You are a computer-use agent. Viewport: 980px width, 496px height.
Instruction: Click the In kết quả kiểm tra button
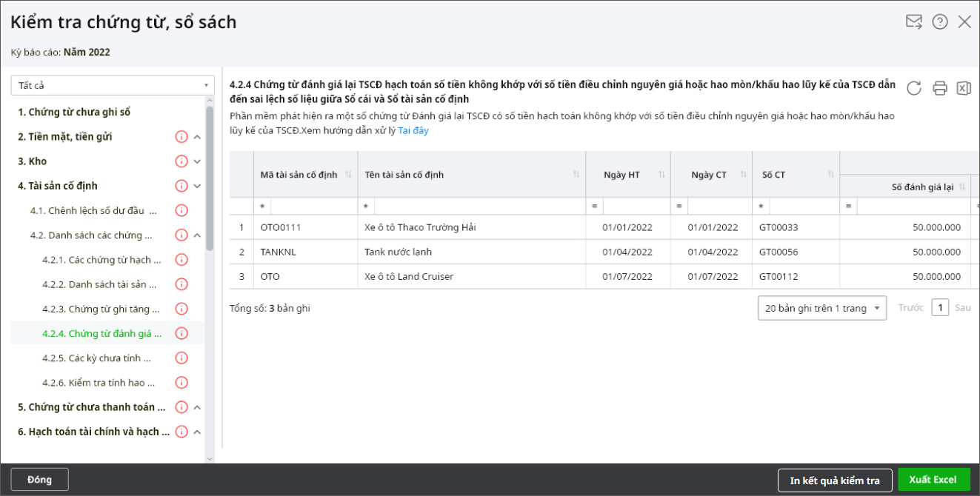835,480
